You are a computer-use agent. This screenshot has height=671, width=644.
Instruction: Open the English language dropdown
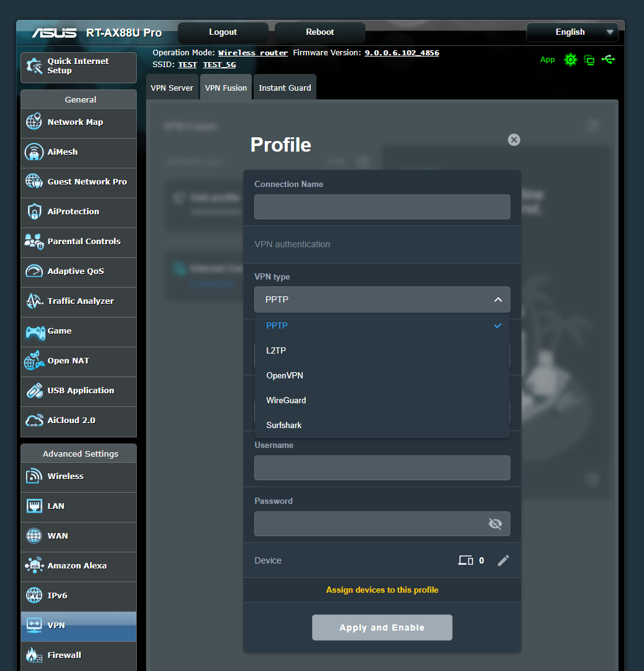click(572, 32)
